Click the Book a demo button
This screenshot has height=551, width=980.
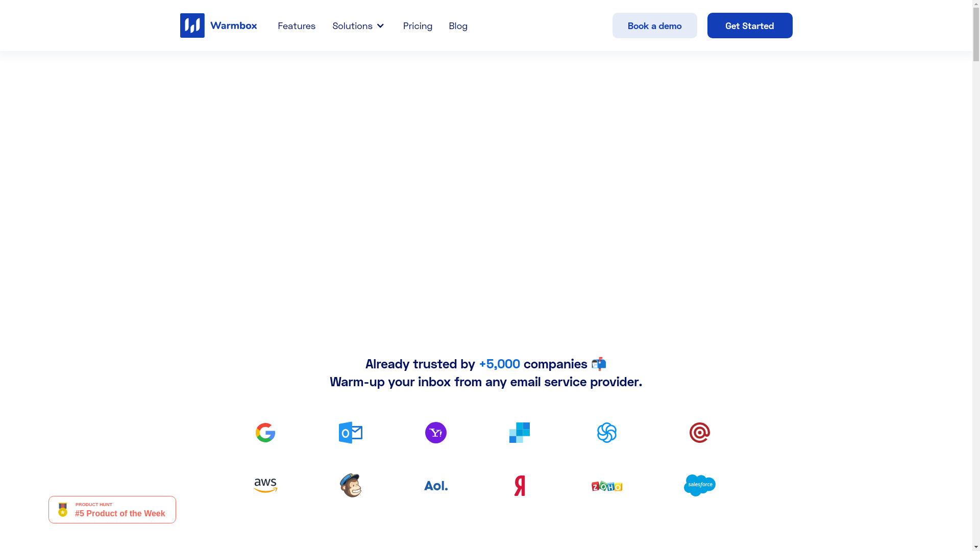pyautogui.click(x=654, y=26)
